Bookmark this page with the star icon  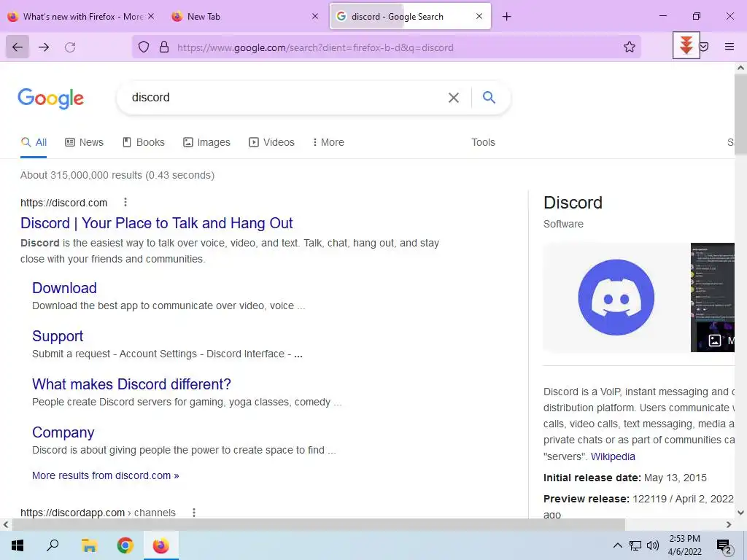coord(630,47)
